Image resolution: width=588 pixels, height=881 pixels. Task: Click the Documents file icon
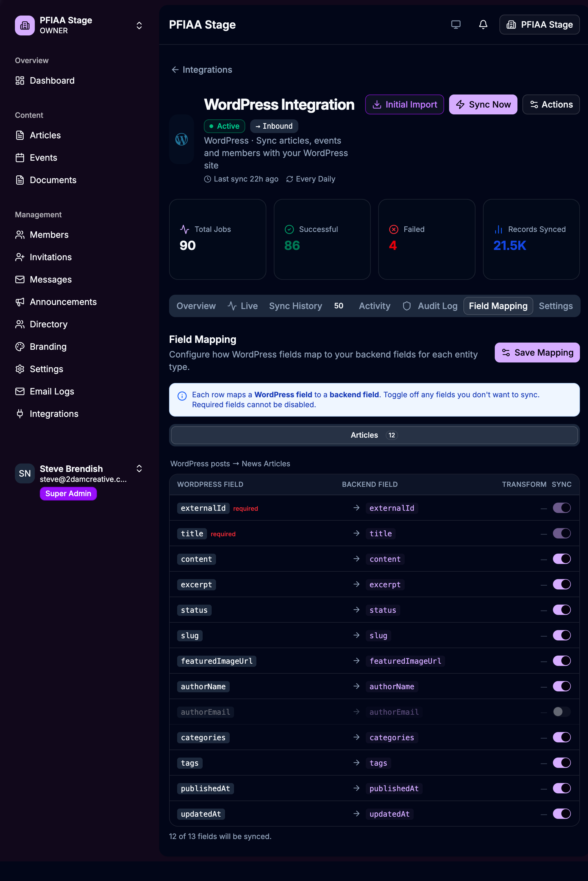[x=20, y=180]
